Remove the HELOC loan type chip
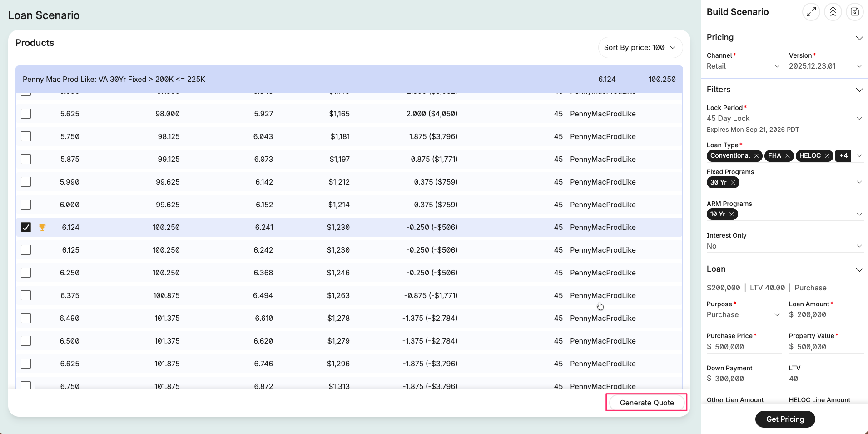This screenshot has width=868, height=434. click(827, 155)
